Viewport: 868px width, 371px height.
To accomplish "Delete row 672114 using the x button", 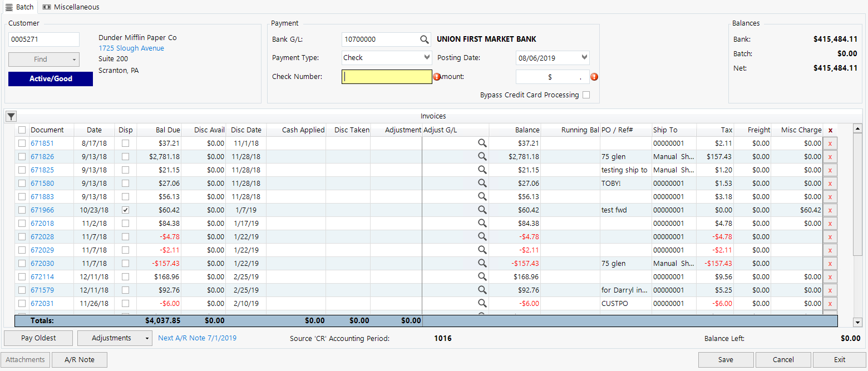I will [x=830, y=277].
